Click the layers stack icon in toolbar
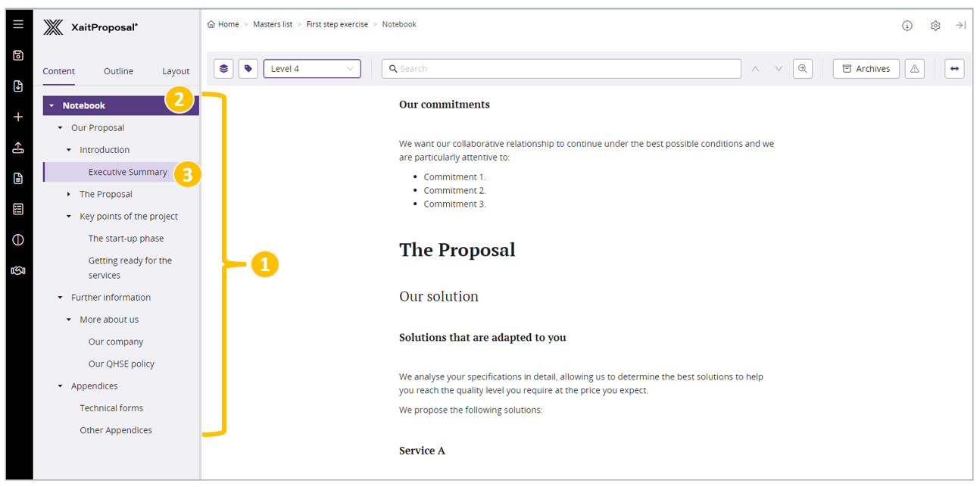This screenshot has width=980, height=487. tap(223, 69)
